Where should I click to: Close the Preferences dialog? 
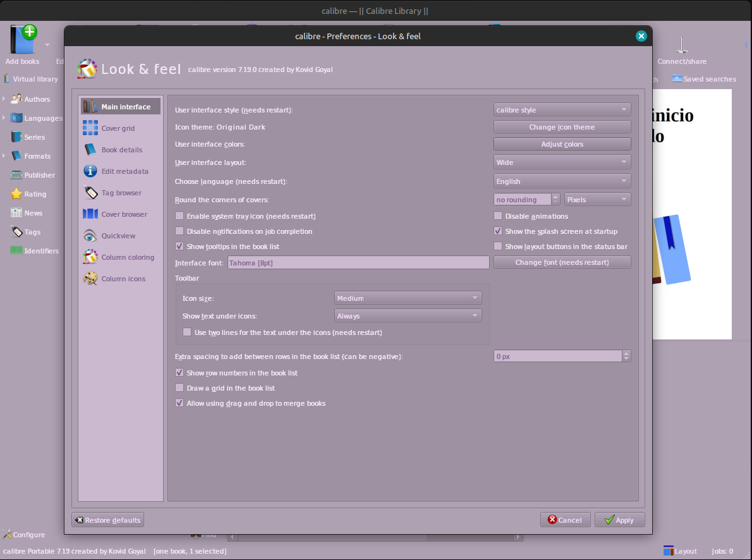pyautogui.click(x=641, y=36)
